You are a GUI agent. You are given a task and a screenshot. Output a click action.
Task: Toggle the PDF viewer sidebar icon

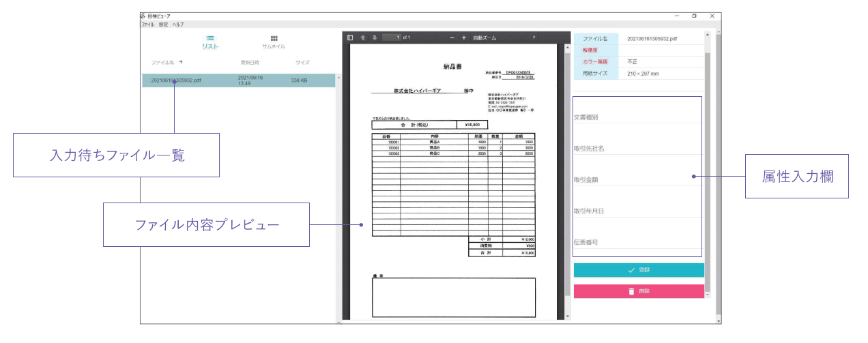click(x=350, y=38)
